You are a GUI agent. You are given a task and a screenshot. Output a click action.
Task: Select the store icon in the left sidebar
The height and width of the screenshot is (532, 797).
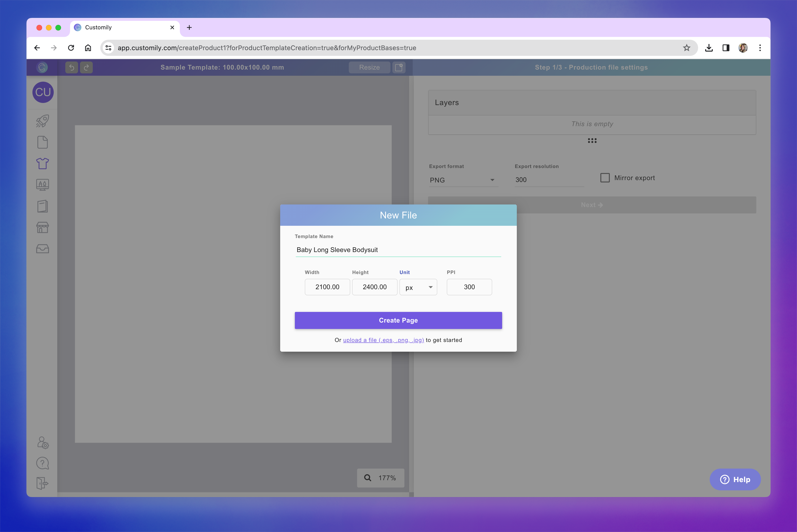[42, 227]
